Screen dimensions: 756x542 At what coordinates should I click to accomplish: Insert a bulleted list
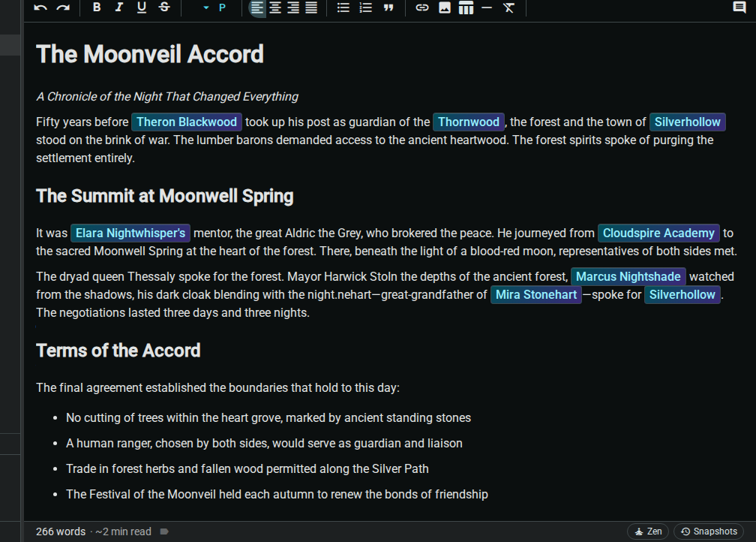pos(343,8)
